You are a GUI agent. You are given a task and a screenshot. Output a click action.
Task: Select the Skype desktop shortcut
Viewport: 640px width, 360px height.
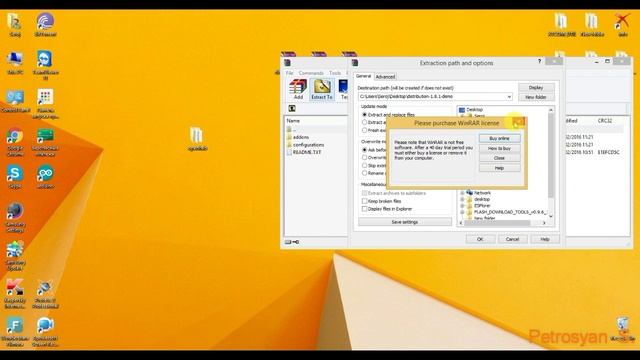point(15,177)
